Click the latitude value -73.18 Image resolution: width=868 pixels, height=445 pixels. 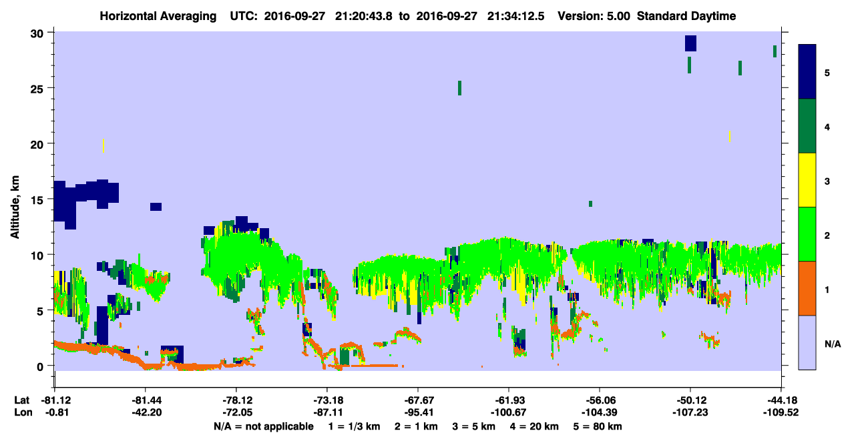[x=327, y=400]
